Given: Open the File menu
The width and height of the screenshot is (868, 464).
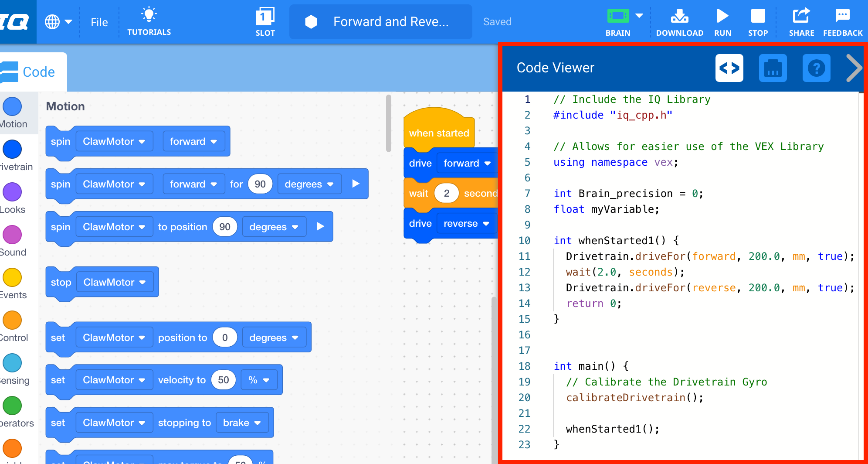Looking at the screenshot, I should [x=99, y=21].
